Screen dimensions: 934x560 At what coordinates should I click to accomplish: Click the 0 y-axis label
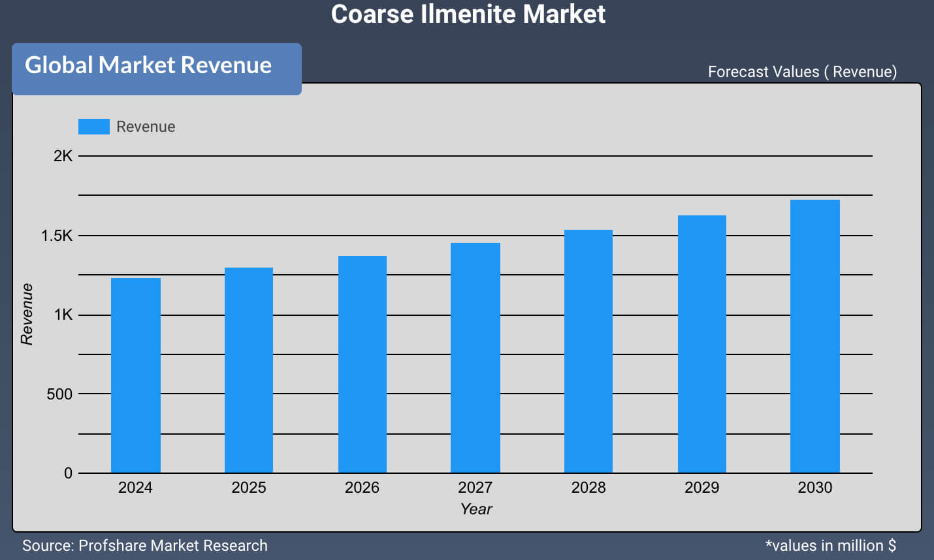pyautogui.click(x=68, y=473)
